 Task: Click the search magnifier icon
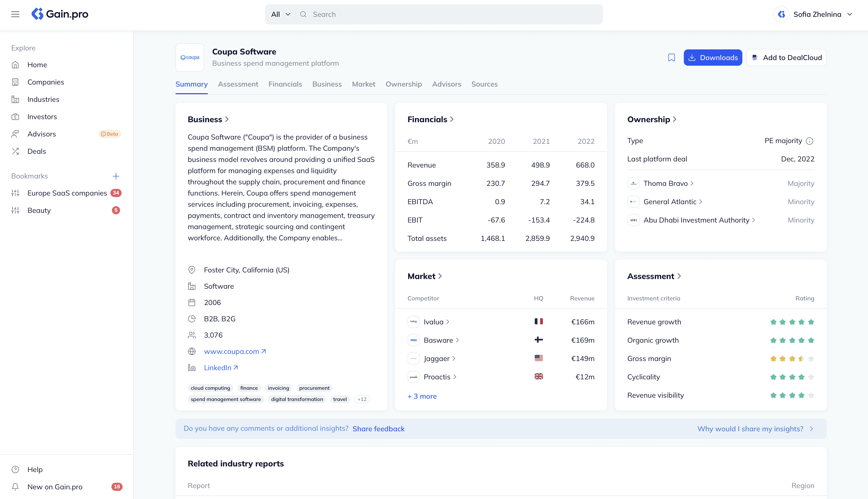[303, 15]
